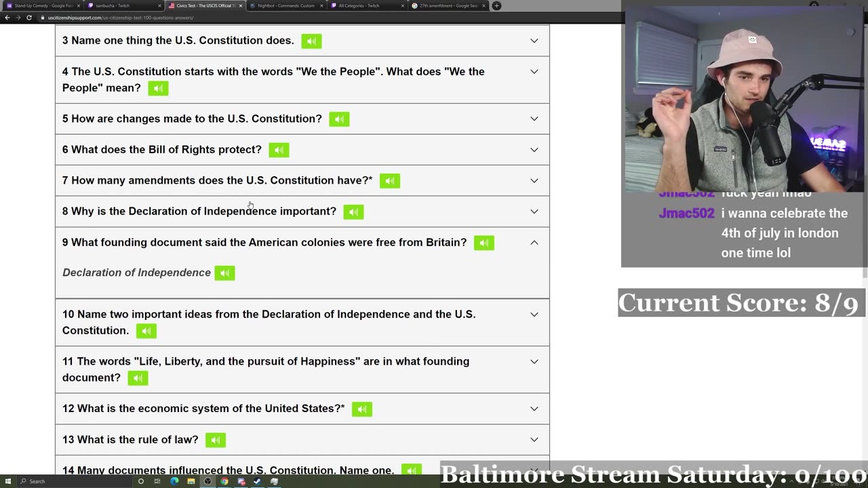
Task: Expand Bill of Rights question chevron
Action: [534, 150]
